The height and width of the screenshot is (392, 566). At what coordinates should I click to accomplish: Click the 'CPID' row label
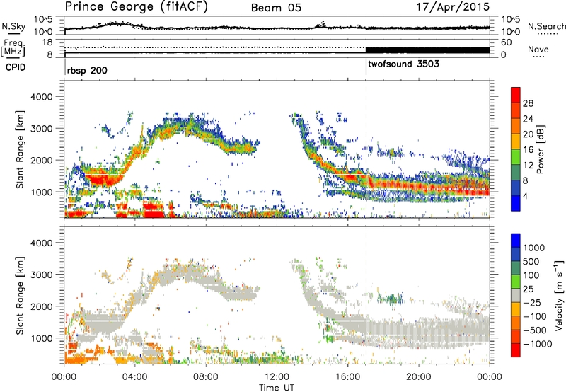tap(16, 67)
